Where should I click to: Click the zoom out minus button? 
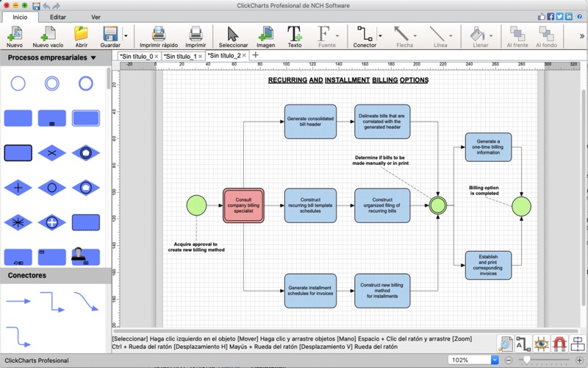(508, 360)
